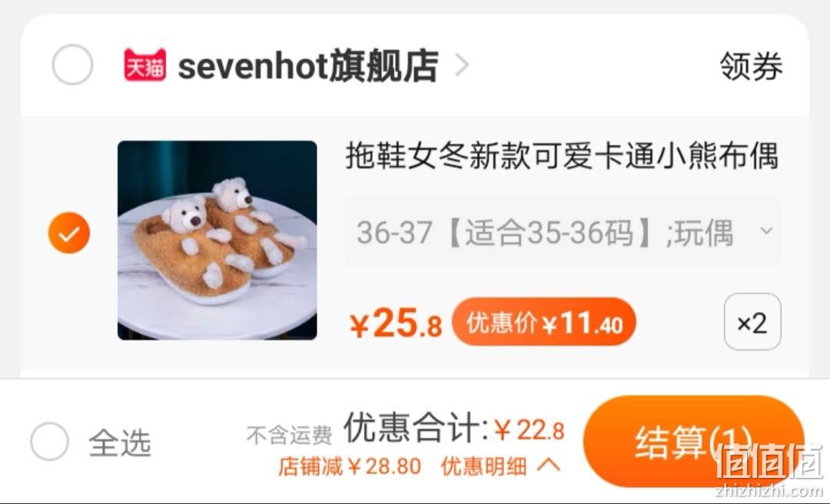Open the 优惠明细 discount details link
This screenshot has width=830, height=504.
pyautogui.click(x=484, y=466)
